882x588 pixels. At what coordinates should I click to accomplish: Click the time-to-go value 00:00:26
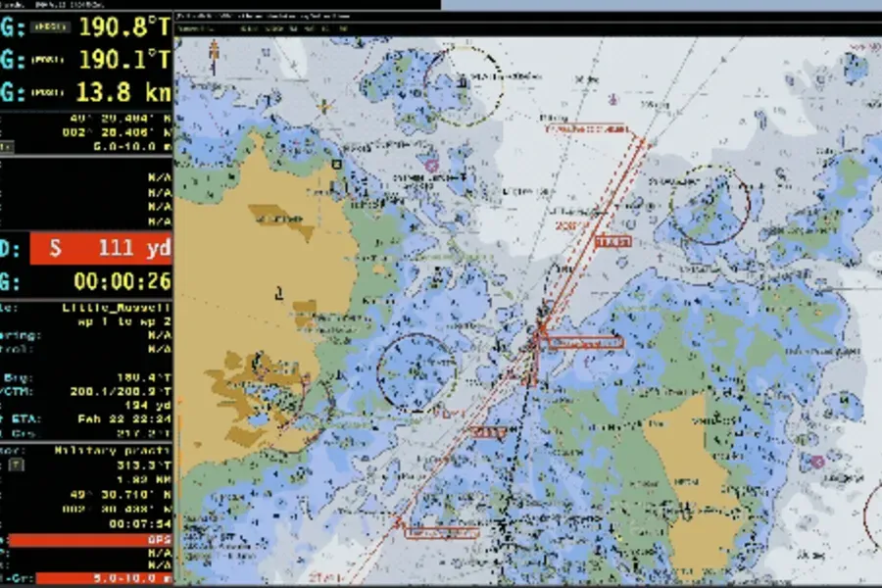tap(122, 281)
